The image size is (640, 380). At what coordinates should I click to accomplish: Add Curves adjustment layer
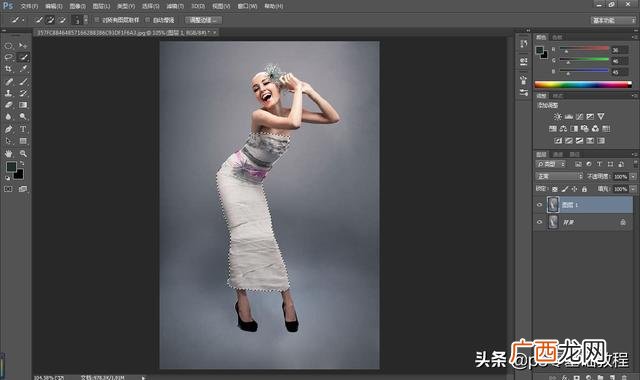[579, 117]
